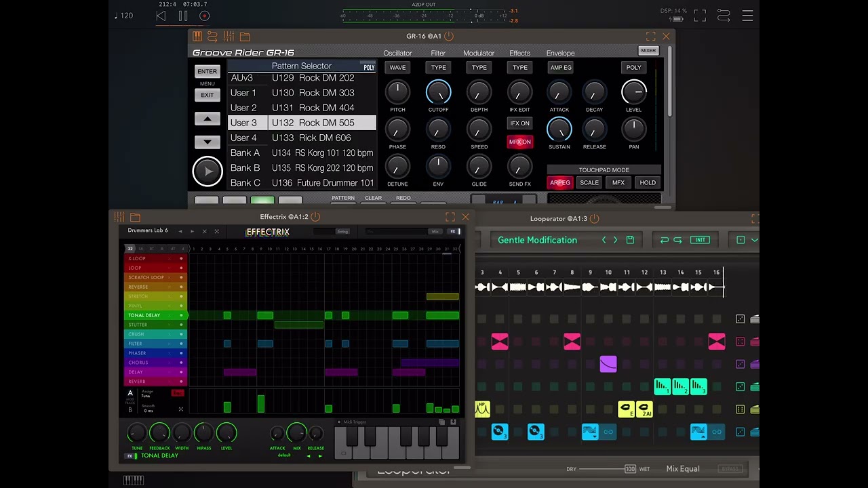Click the SUSTAIN knob
Screen dimensions: 868x488
pos(559,129)
